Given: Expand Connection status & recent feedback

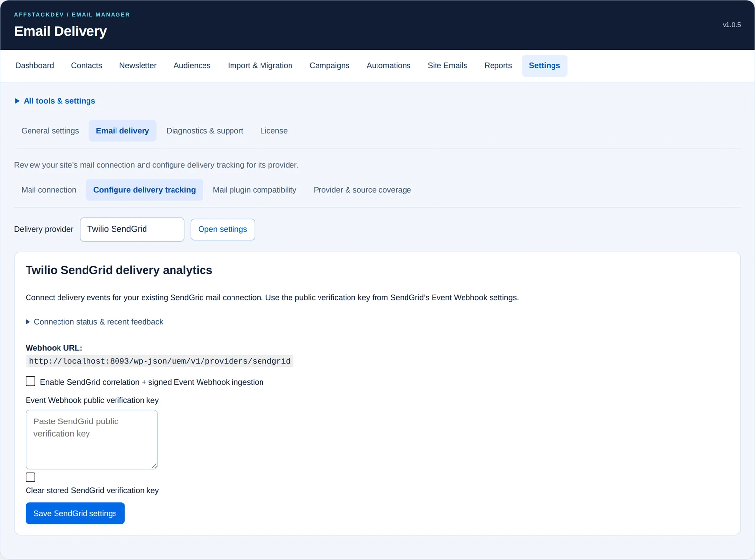Looking at the screenshot, I should [x=94, y=322].
